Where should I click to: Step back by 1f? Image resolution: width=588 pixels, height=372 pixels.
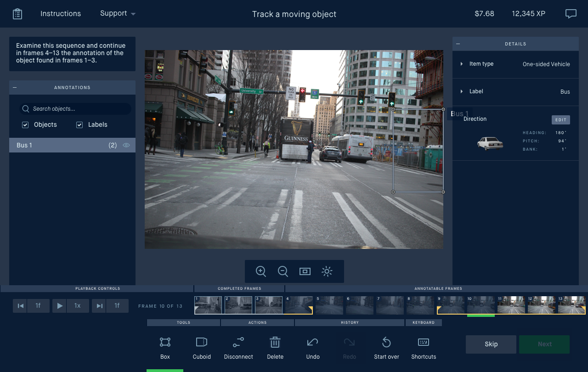click(38, 306)
